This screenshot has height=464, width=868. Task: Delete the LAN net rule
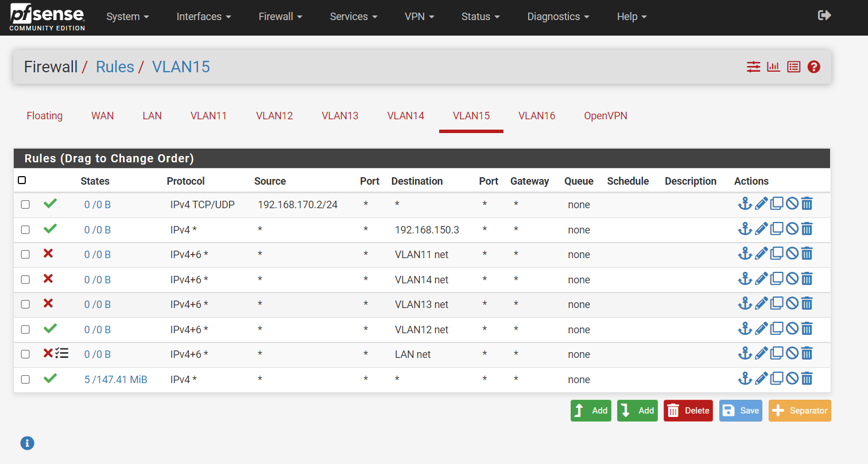pos(807,353)
